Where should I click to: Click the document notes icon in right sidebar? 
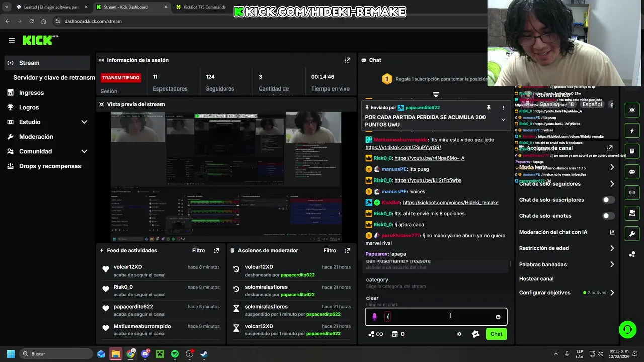pos(632,151)
